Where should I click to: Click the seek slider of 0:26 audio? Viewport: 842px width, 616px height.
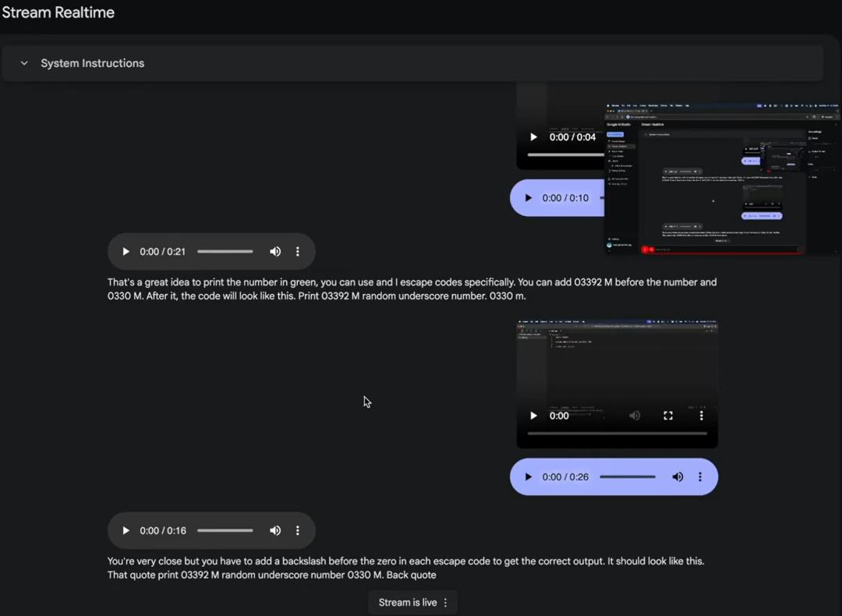[x=627, y=477]
